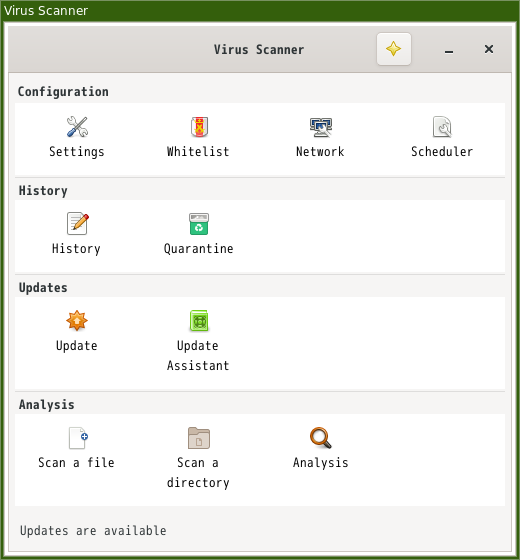Viewport: 520px width, 560px height.
Task: Open the Quarantine recycle bin icon
Action: pyautogui.click(x=199, y=224)
